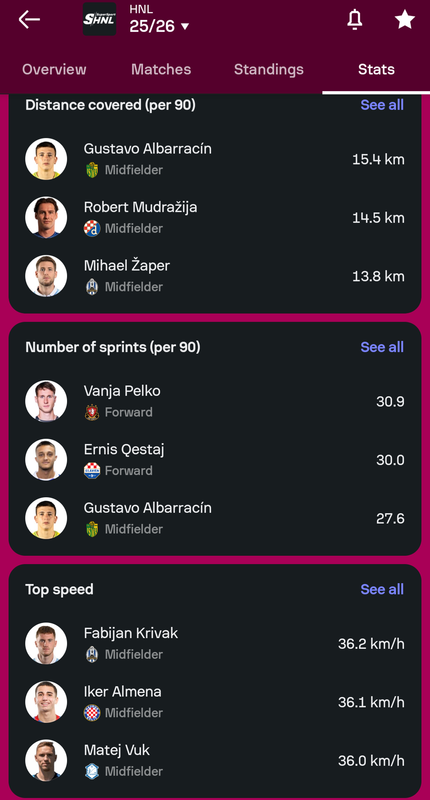
Task: See all Top speed stats
Action: (x=382, y=589)
